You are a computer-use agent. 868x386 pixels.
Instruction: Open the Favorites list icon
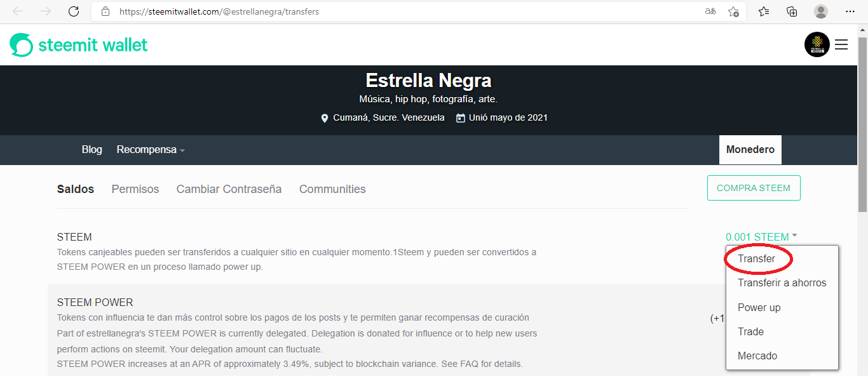[764, 11]
